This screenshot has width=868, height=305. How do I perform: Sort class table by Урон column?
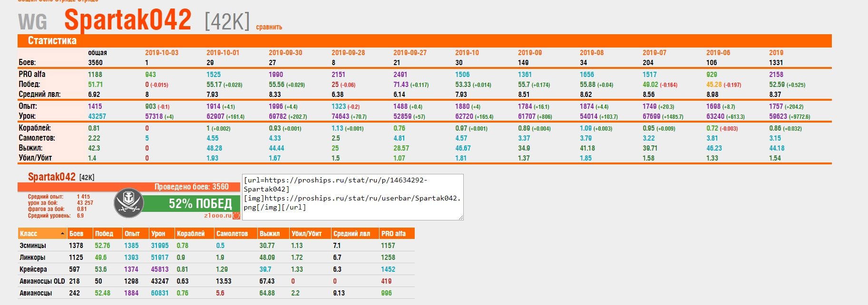tap(162, 233)
